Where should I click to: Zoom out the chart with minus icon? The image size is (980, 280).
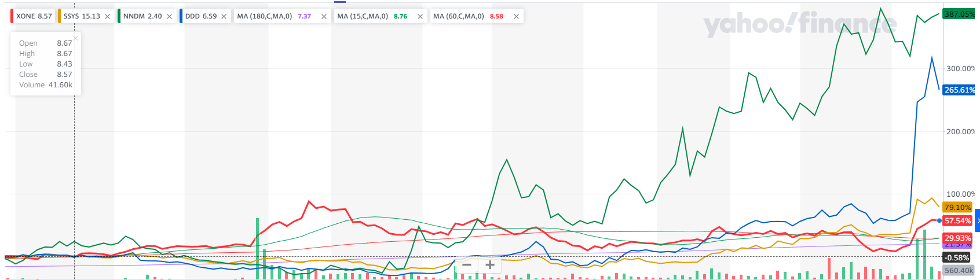467,265
